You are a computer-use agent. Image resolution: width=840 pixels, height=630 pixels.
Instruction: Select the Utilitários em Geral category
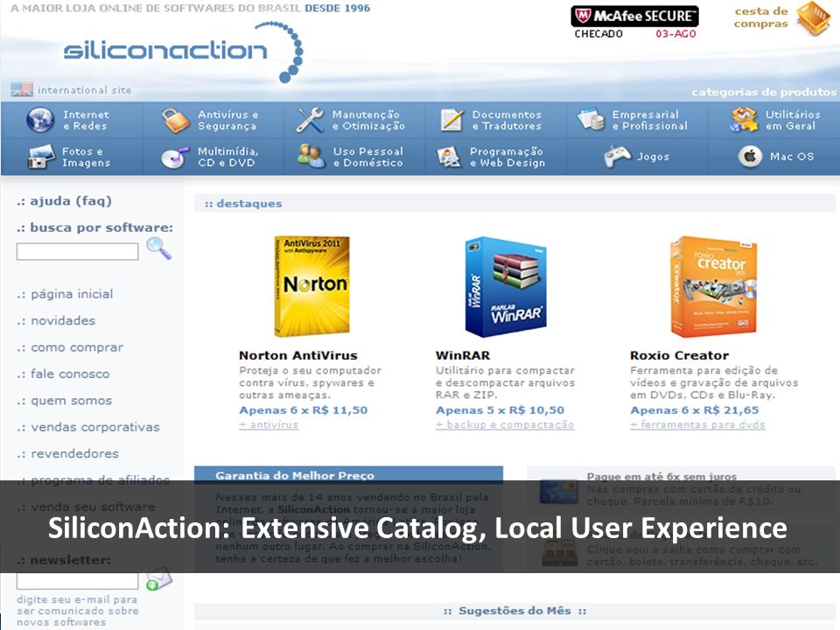point(793,120)
